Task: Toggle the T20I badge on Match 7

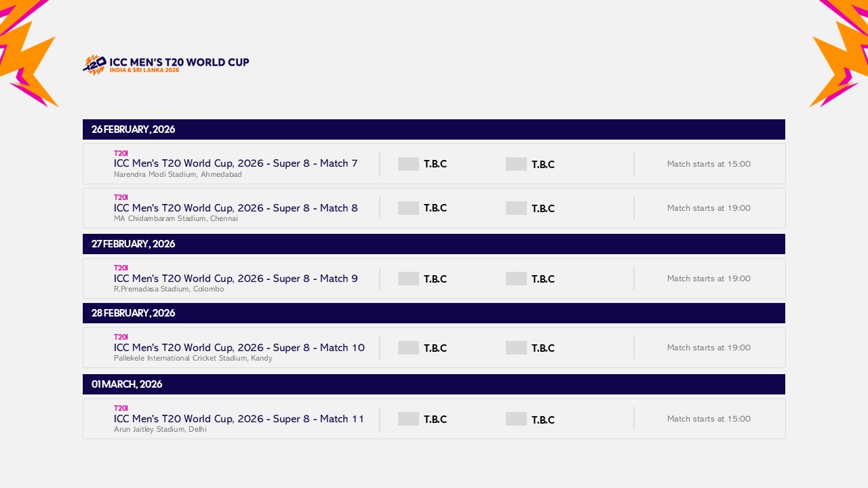Action: [x=121, y=153]
